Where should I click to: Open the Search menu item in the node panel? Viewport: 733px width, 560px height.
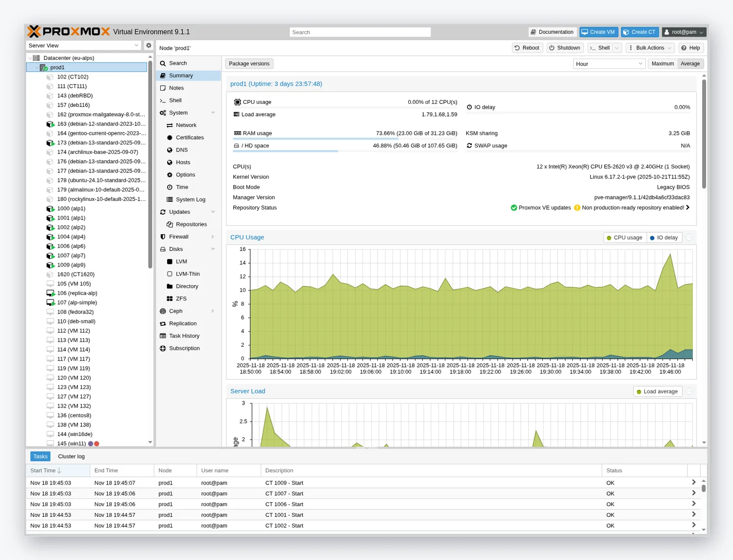pos(189,63)
